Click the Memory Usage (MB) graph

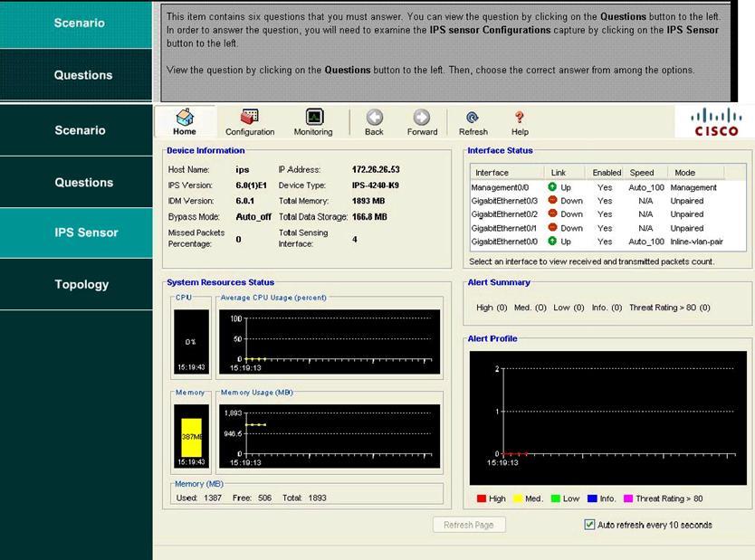[x=330, y=436]
